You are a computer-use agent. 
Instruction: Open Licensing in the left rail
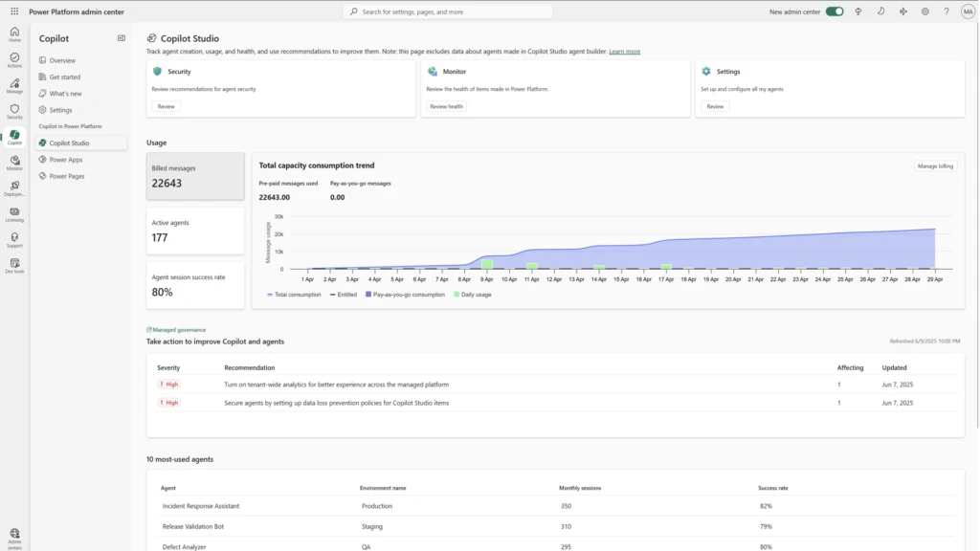14,213
